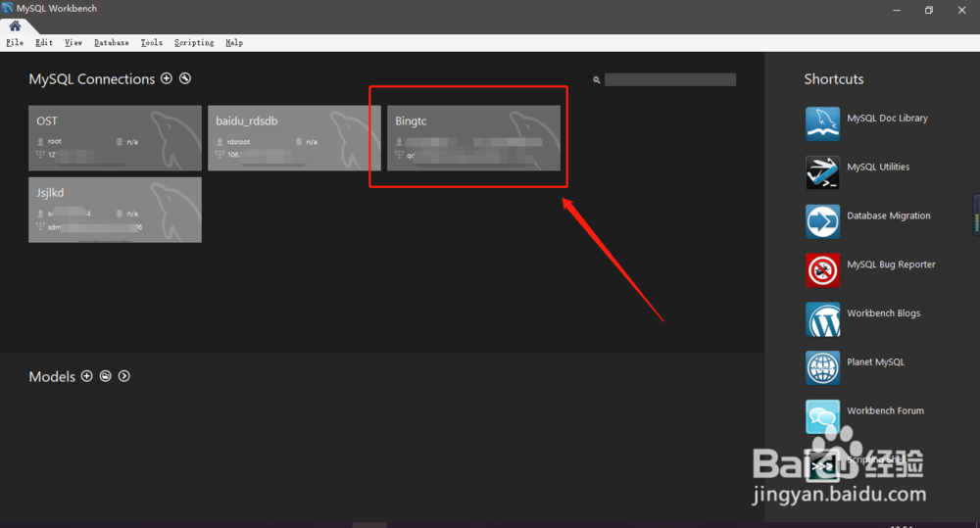The image size is (980, 528).
Task: Open the baidu_rdsdb connection tile
Action: pyautogui.click(x=294, y=138)
